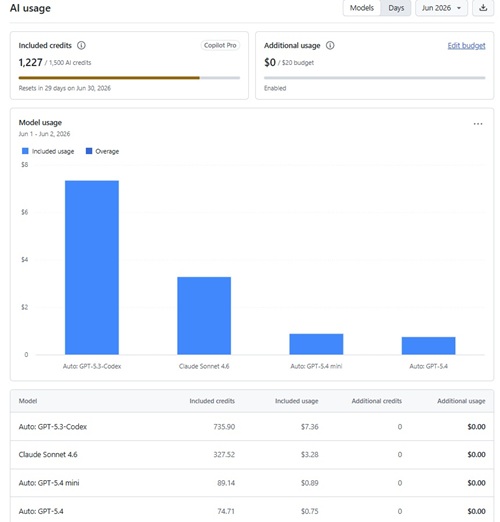Click the $8 y-axis label

(25, 165)
